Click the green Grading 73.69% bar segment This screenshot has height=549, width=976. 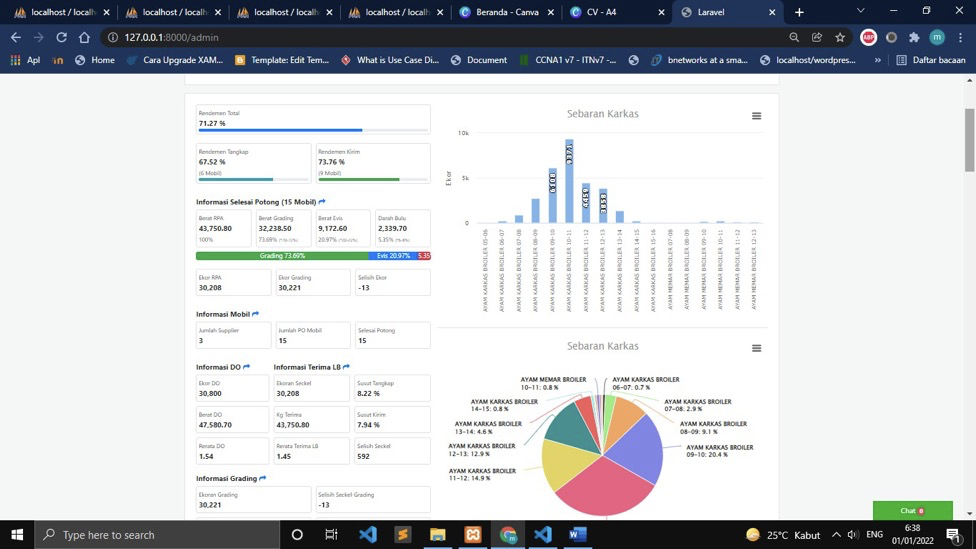tap(282, 256)
